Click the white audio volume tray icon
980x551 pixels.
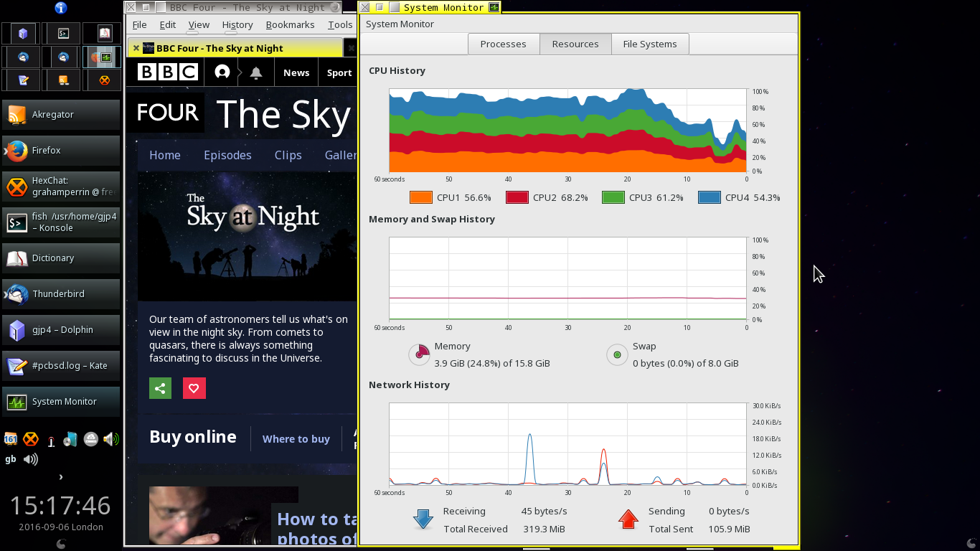31,459
